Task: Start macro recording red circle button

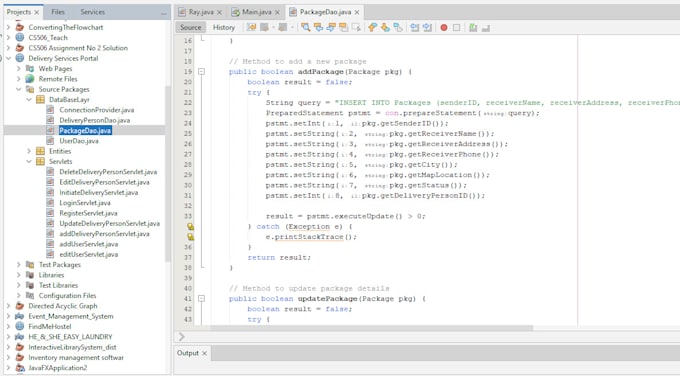Action: pos(444,27)
